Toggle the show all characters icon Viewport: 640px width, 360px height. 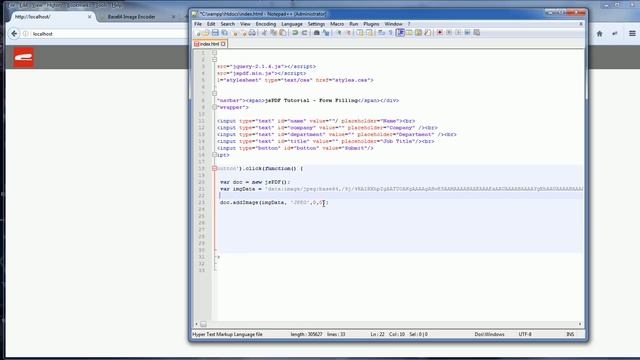click(391, 33)
